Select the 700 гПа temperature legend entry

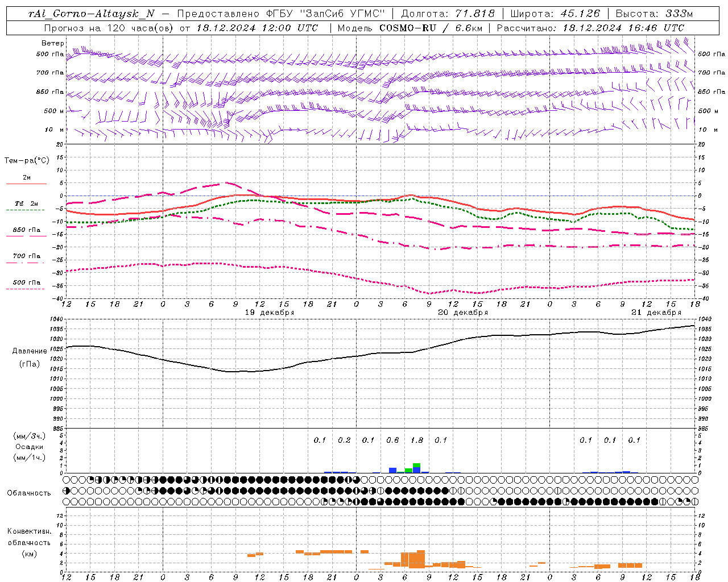click(27, 258)
